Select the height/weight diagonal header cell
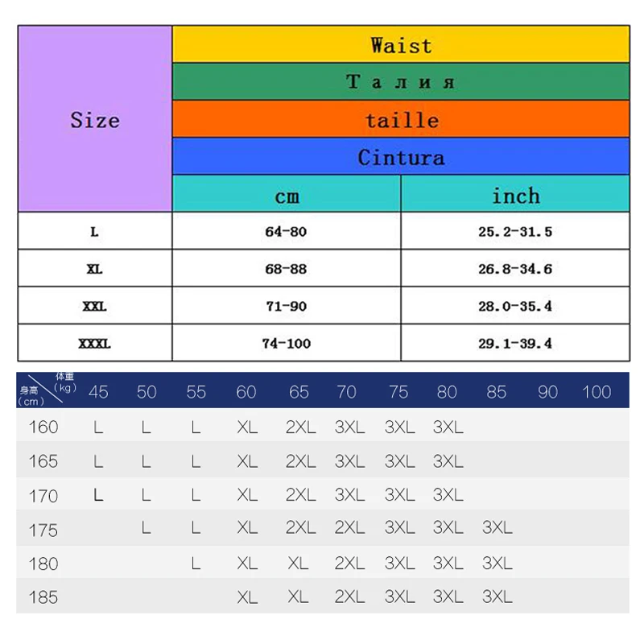This screenshot has height=644, width=644. (x=47, y=390)
